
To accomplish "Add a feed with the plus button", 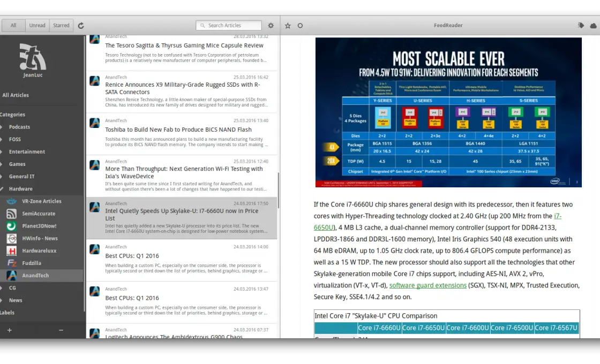I will 10,330.
